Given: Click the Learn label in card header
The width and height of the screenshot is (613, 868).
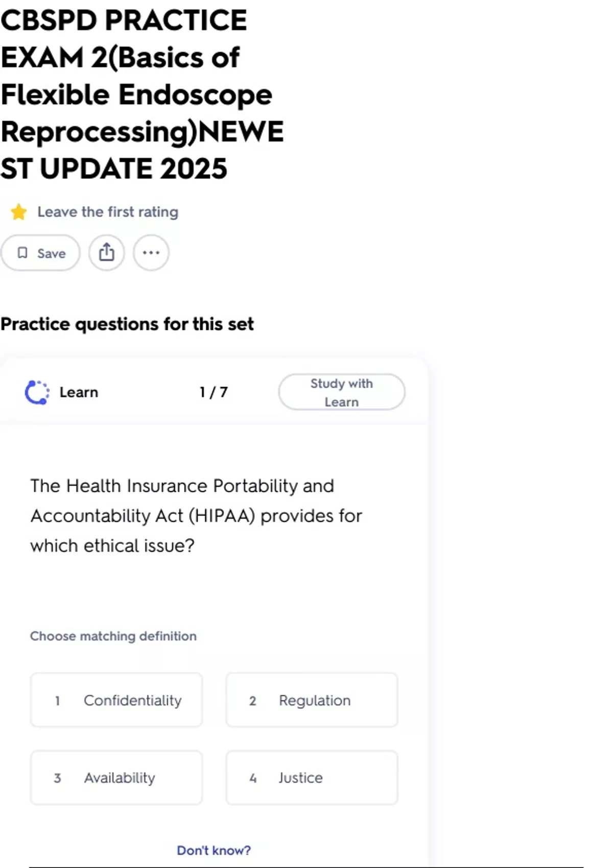Looking at the screenshot, I should [79, 392].
